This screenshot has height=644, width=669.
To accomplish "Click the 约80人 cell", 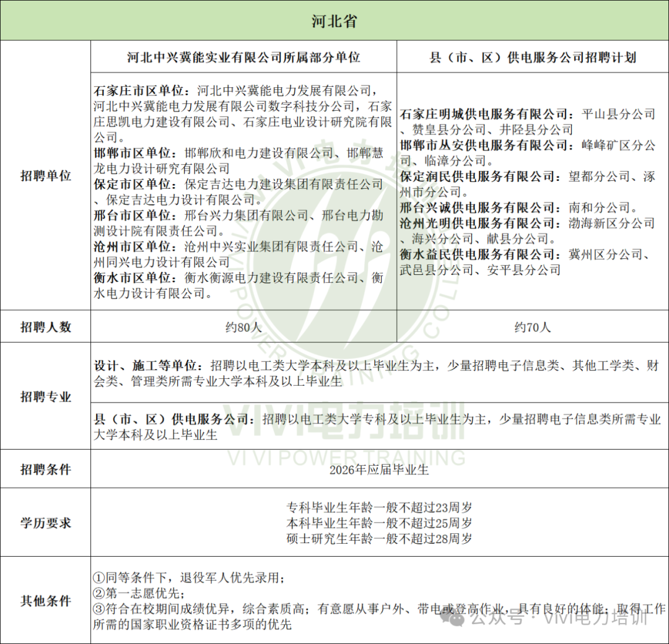I will tap(243, 327).
